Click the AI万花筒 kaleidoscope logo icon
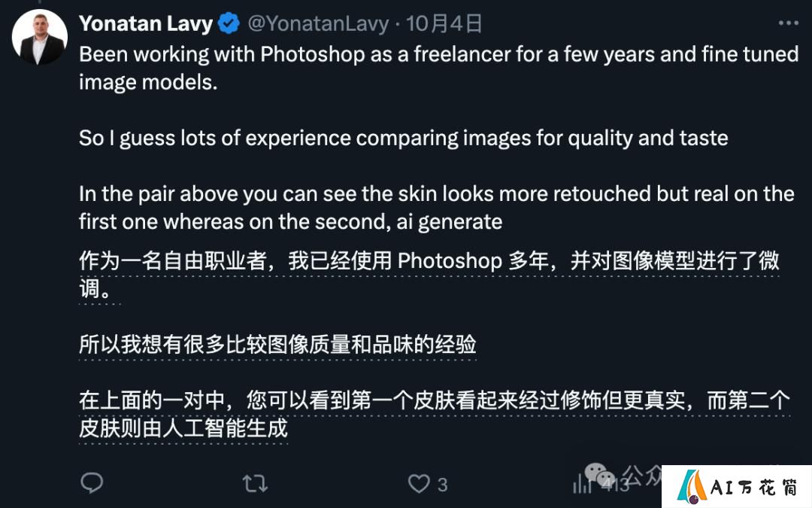 [x=692, y=487]
